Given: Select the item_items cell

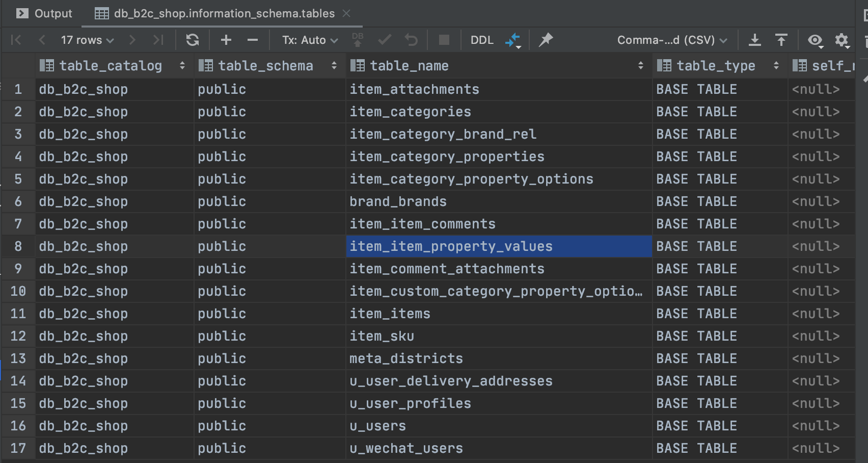Looking at the screenshot, I should (x=499, y=314).
